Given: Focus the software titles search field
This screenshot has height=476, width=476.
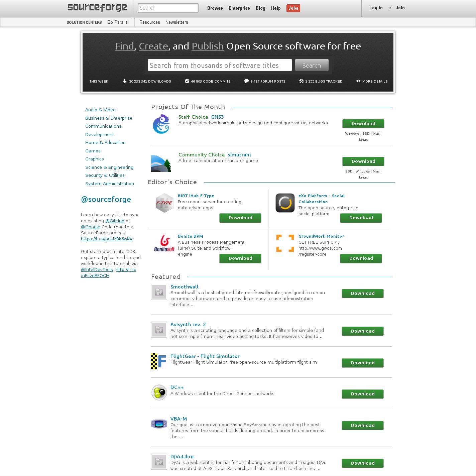Looking at the screenshot, I should (x=220, y=65).
